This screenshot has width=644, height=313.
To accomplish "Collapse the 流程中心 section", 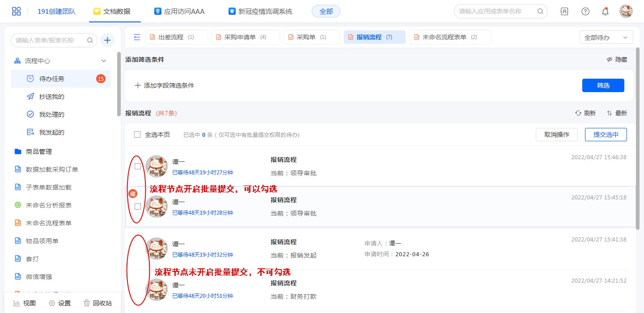I will pyautogui.click(x=104, y=61).
